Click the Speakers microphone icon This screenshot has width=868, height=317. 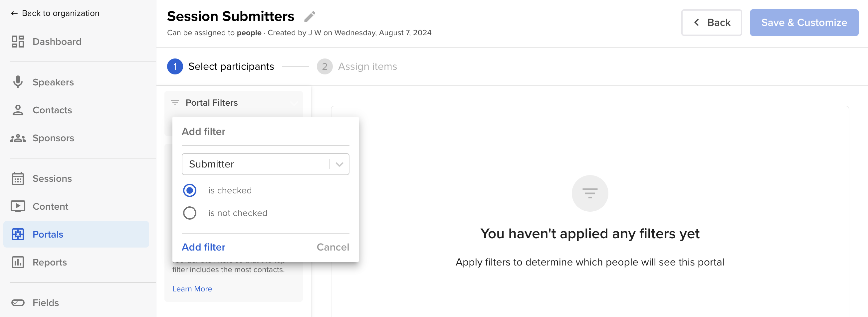point(18,82)
